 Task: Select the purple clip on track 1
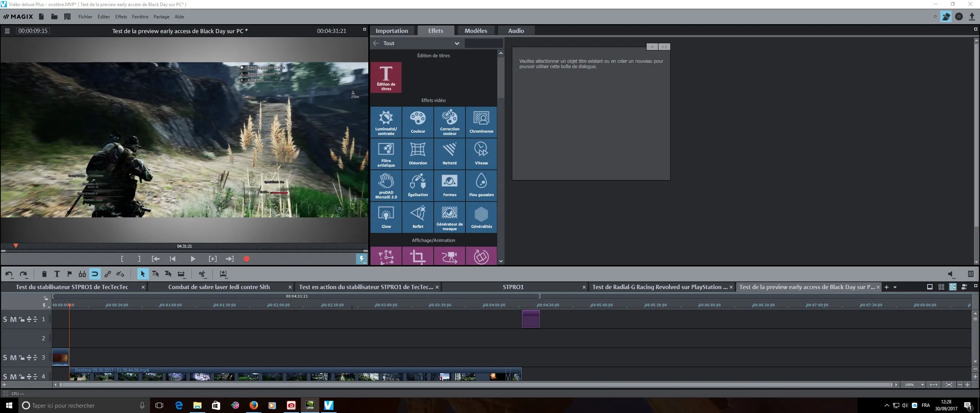531,319
